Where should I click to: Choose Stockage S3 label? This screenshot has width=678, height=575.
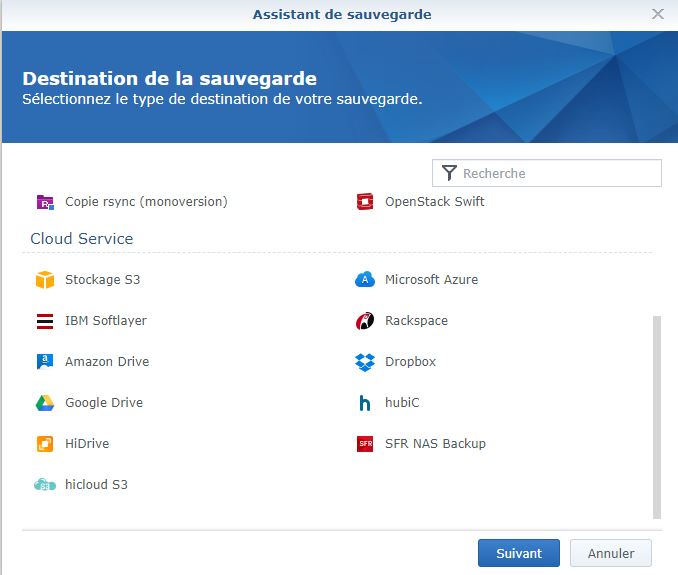(102, 280)
